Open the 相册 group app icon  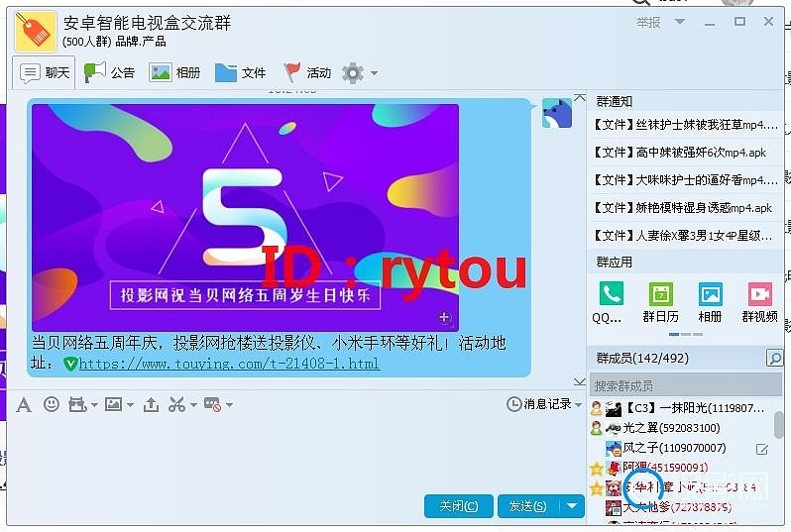coord(710,302)
